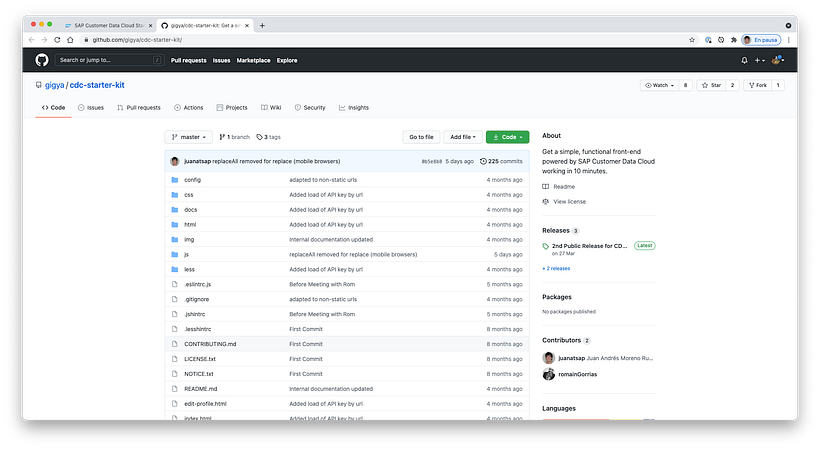
Task: Open new browser tab
Action: [x=262, y=25]
